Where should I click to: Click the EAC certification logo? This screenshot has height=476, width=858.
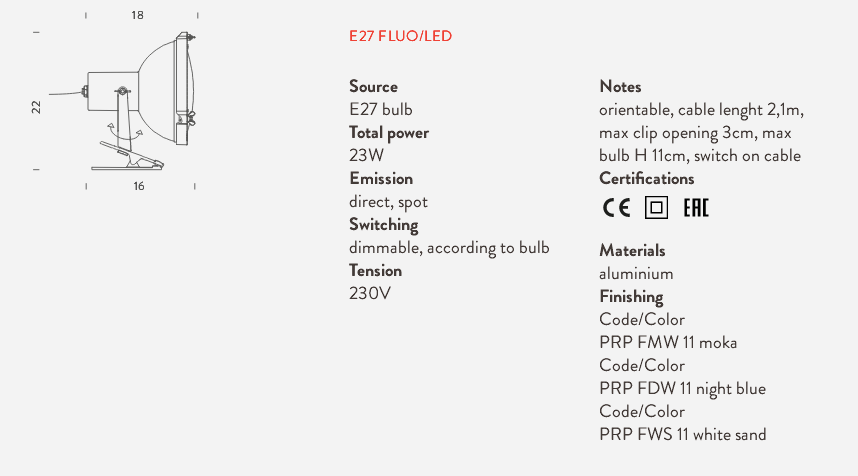(x=696, y=208)
